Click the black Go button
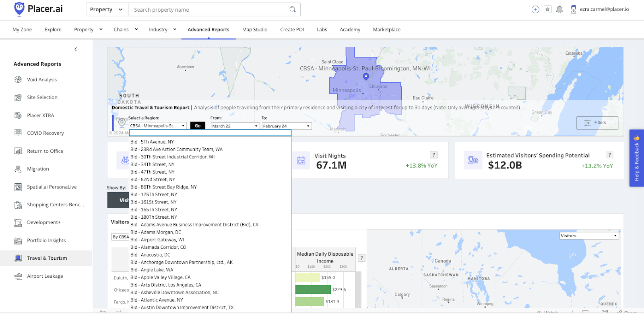This screenshot has width=644, height=314. click(x=198, y=126)
